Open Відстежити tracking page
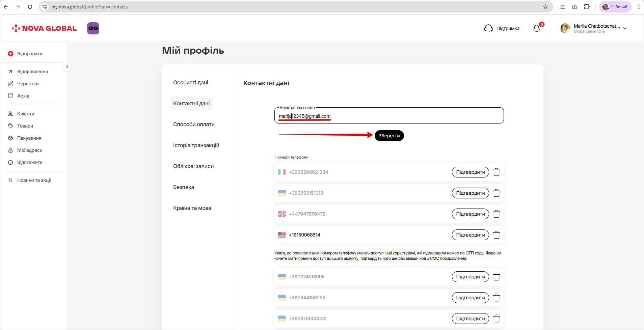Screen dimensions: 644x330 tap(30, 162)
